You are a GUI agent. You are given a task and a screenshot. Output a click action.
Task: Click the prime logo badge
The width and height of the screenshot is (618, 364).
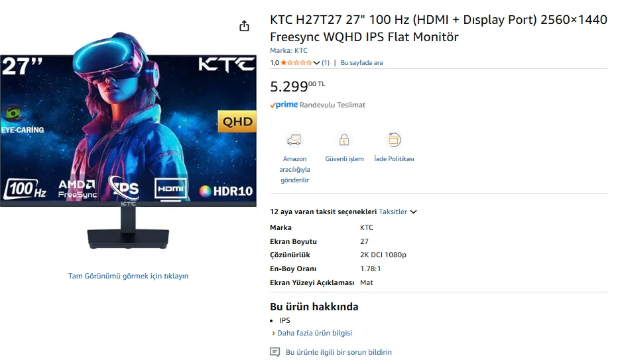click(x=284, y=105)
